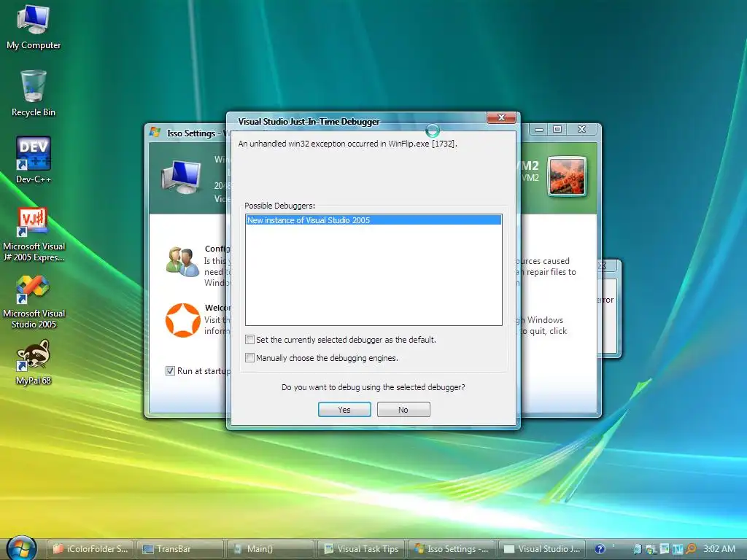
Task: Click the Possible Debuggers list empty area
Action: click(x=373, y=275)
